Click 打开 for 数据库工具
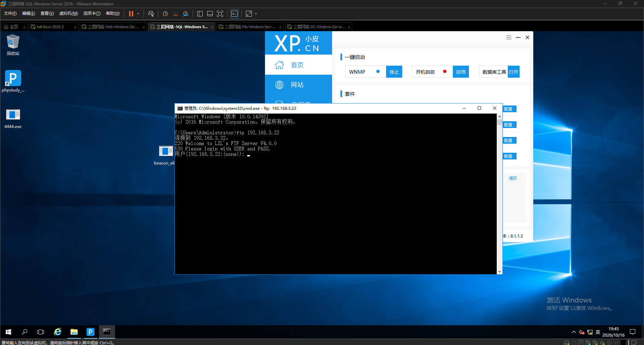Screen dimensions: 644x345 click(x=514, y=72)
